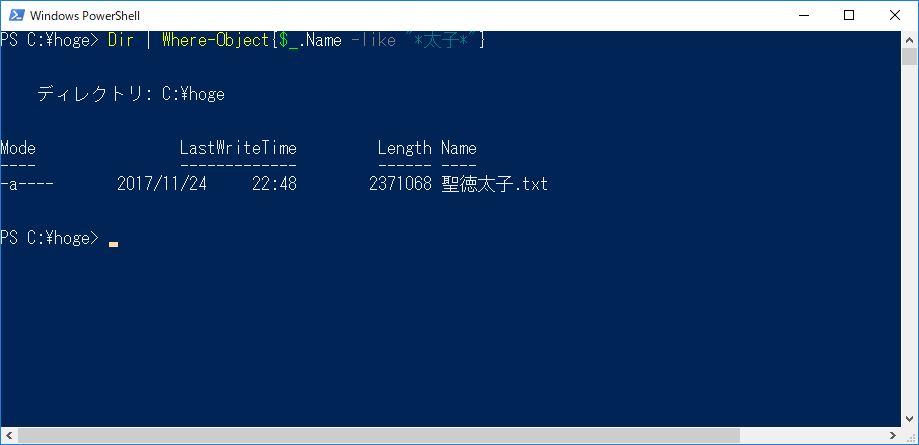Click the vertical scrollbar down arrow

tap(909, 419)
